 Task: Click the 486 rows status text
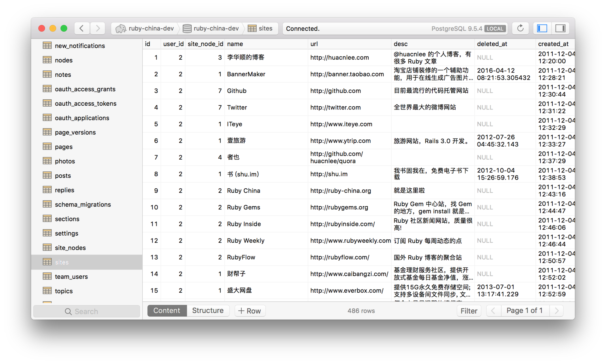tap(361, 311)
